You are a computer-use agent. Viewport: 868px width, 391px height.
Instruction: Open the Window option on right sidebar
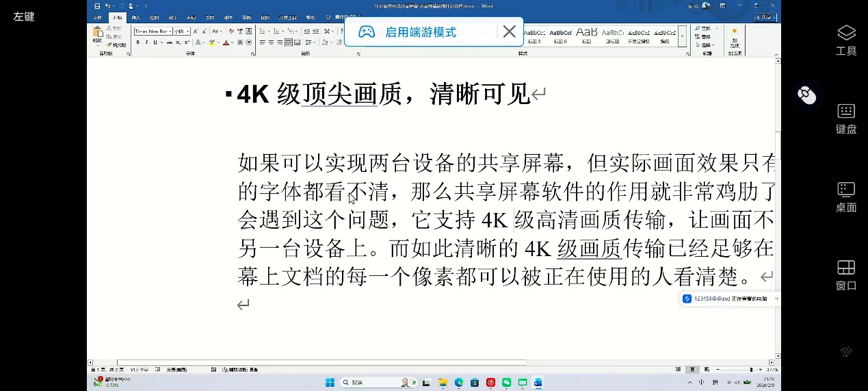click(x=846, y=275)
